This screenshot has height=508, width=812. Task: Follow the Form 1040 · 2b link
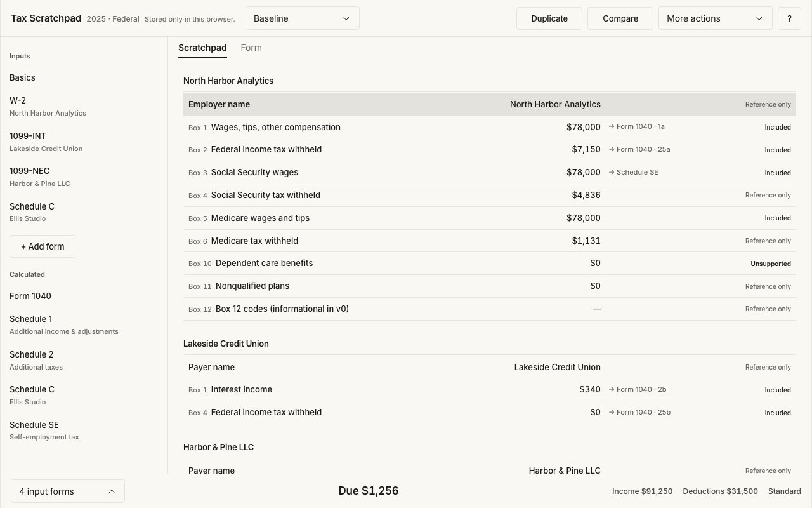coord(638,390)
